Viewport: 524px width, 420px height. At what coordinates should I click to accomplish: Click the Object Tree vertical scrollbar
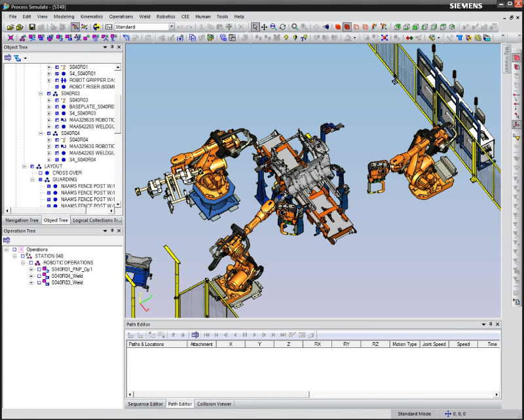click(x=118, y=136)
